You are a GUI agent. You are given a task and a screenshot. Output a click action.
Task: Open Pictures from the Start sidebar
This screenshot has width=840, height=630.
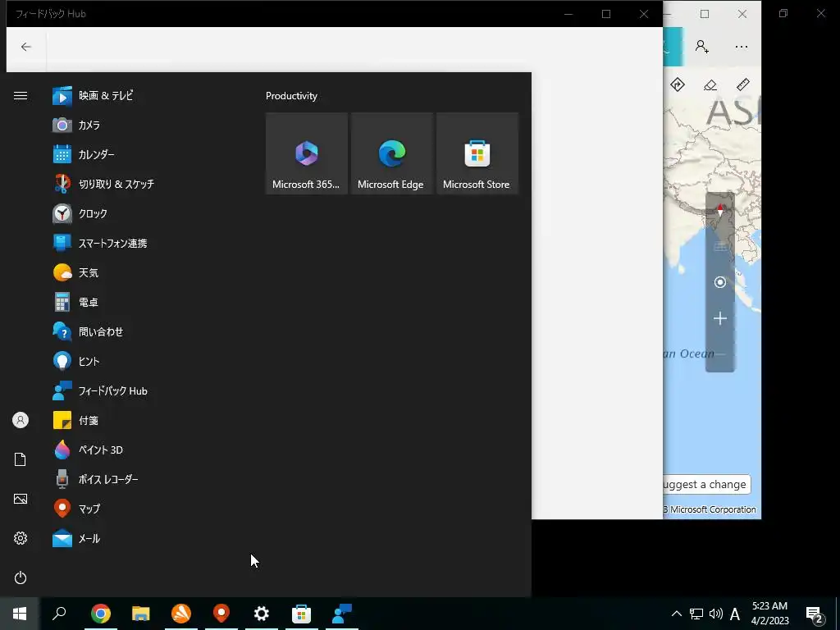[x=21, y=499]
